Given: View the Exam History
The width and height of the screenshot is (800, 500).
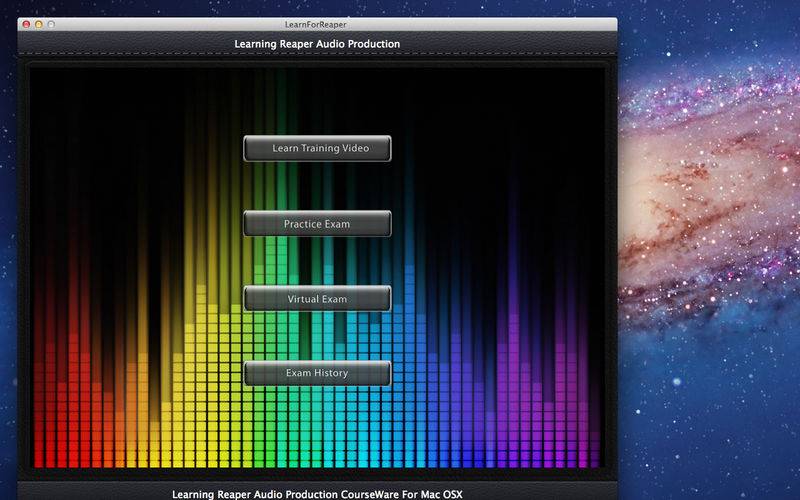Looking at the screenshot, I should coord(317,373).
